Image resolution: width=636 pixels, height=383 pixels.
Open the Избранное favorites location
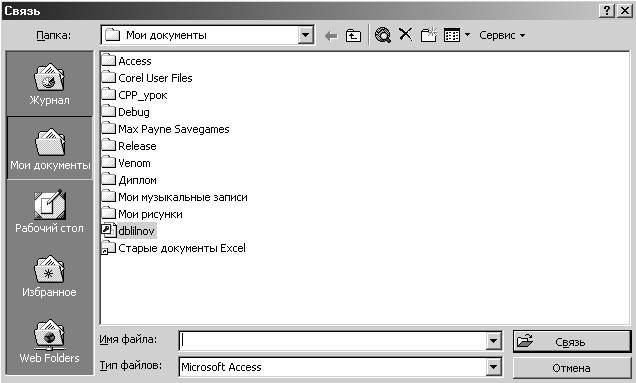click(49, 276)
